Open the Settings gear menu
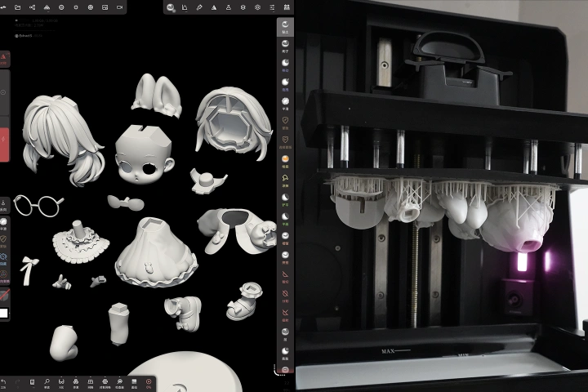 (x=257, y=7)
